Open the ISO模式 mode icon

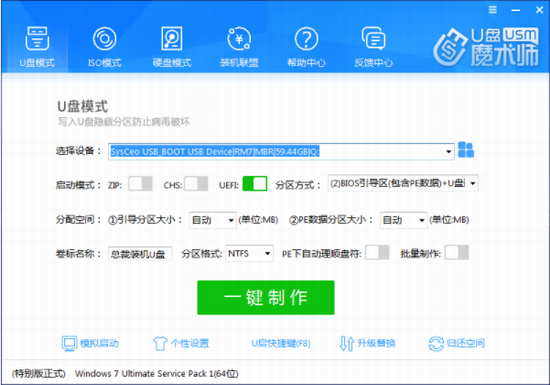104,47
